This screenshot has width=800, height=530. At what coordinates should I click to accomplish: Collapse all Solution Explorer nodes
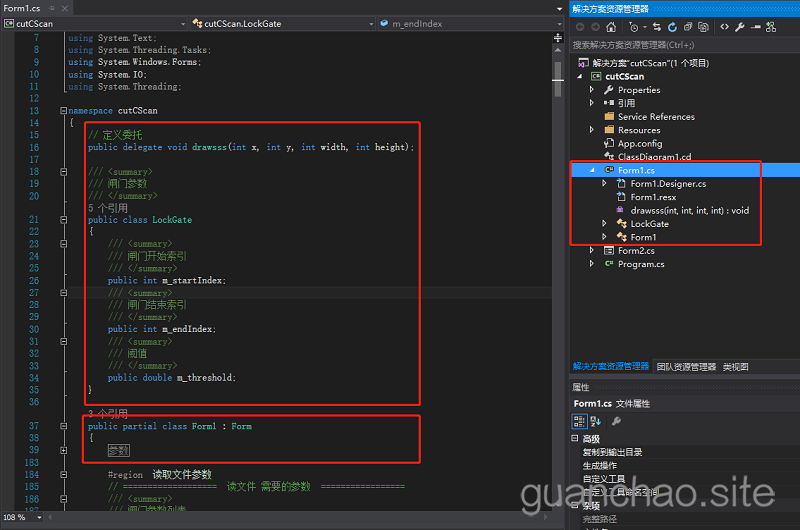[688, 27]
